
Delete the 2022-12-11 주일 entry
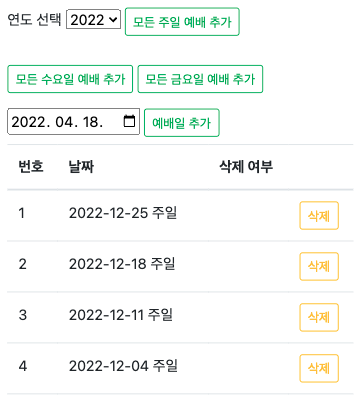click(x=319, y=317)
